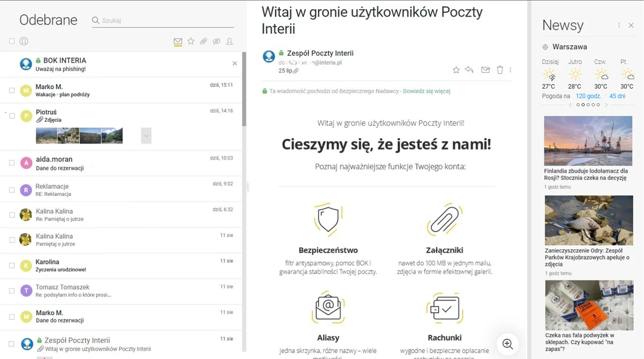Reply to the Zespół Poczty Interii message

click(469, 70)
